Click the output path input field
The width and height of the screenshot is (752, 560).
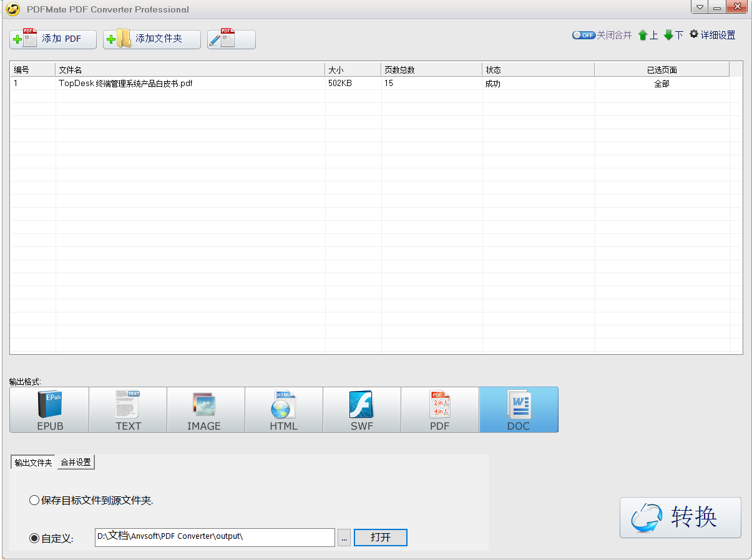(x=215, y=538)
